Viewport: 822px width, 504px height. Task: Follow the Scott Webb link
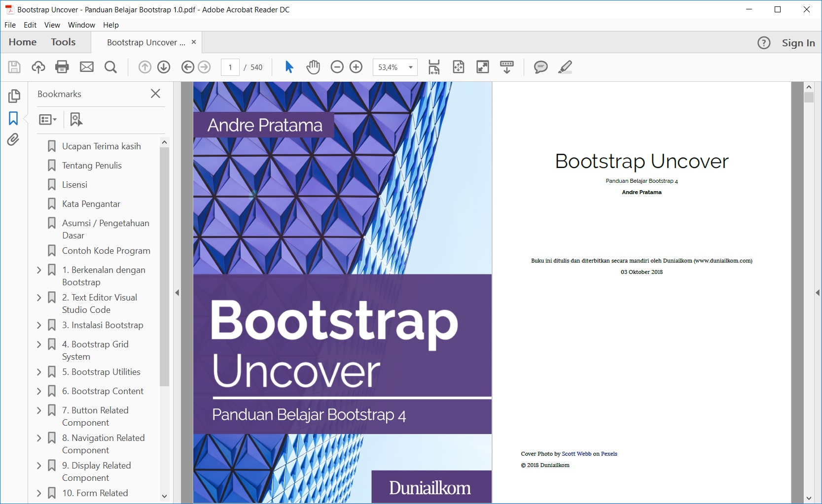576,454
